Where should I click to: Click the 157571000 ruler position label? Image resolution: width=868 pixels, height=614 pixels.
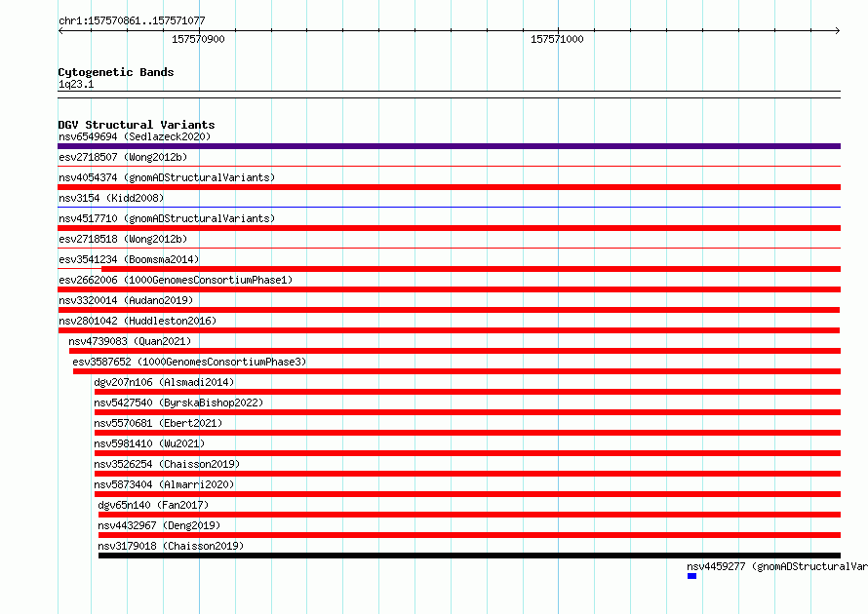point(557,39)
